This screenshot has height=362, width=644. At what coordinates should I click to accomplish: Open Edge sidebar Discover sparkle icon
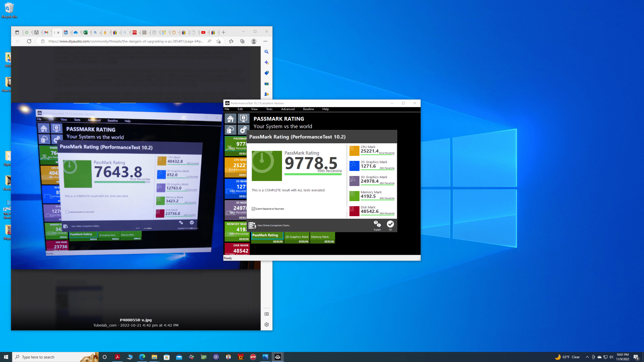[266, 62]
